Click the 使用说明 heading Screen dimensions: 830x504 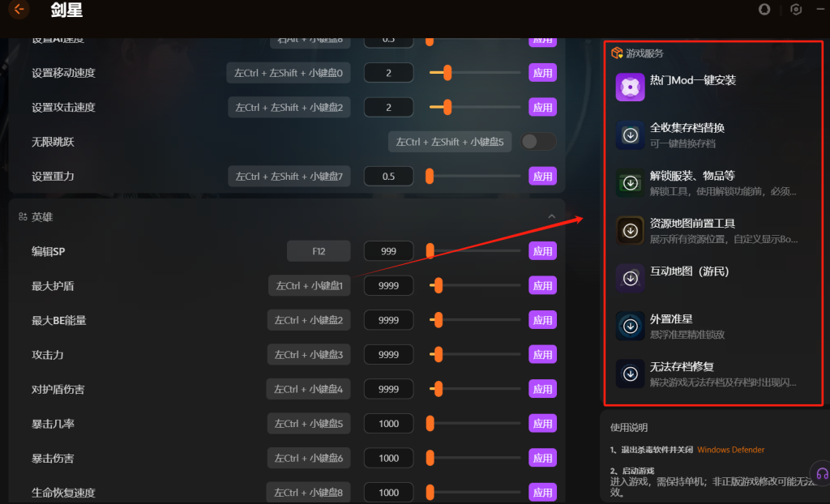click(629, 427)
